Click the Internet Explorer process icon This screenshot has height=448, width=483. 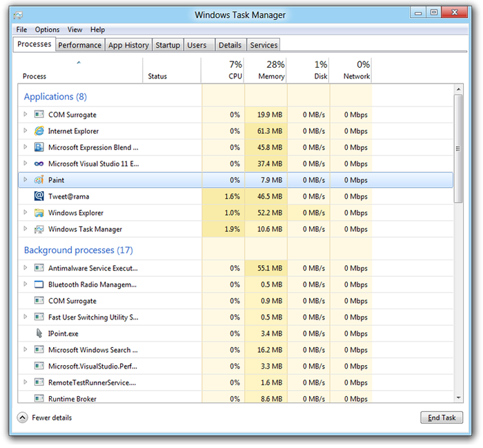[x=39, y=131]
